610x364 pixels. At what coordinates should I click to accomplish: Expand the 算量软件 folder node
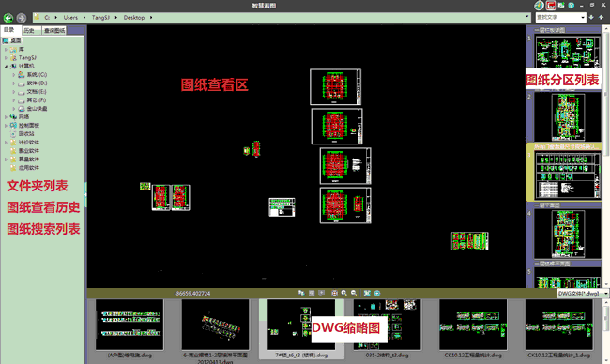[6, 159]
